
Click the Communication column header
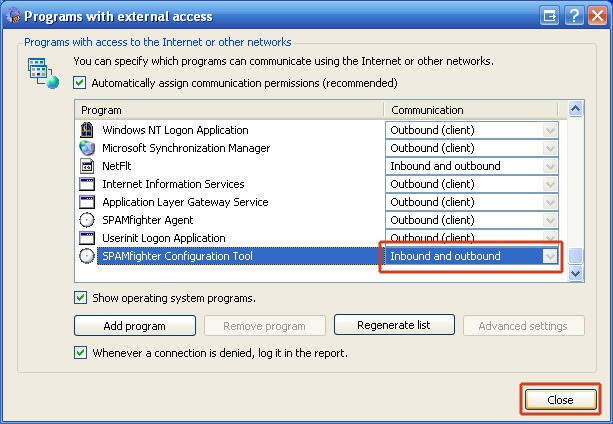click(470, 110)
